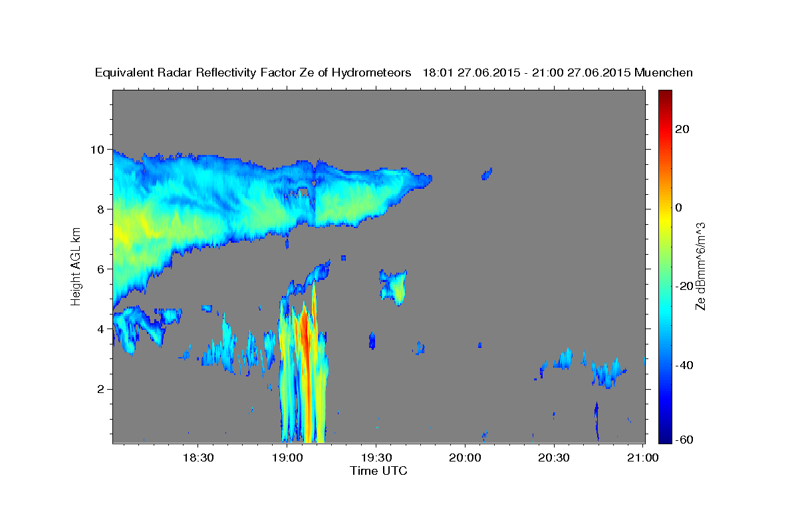Click the 21:00 time tick label
Image resolution: width=798 pixels, height=532 pixels.
click(643, 458)
